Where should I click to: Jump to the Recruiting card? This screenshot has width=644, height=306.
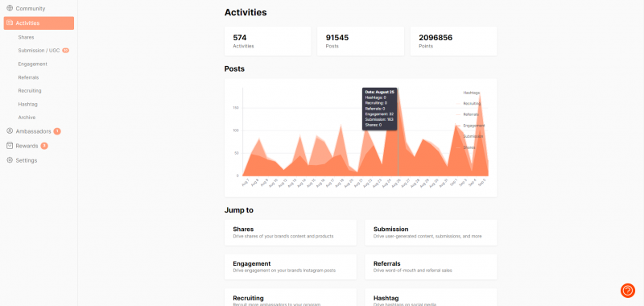coord(291,297)
